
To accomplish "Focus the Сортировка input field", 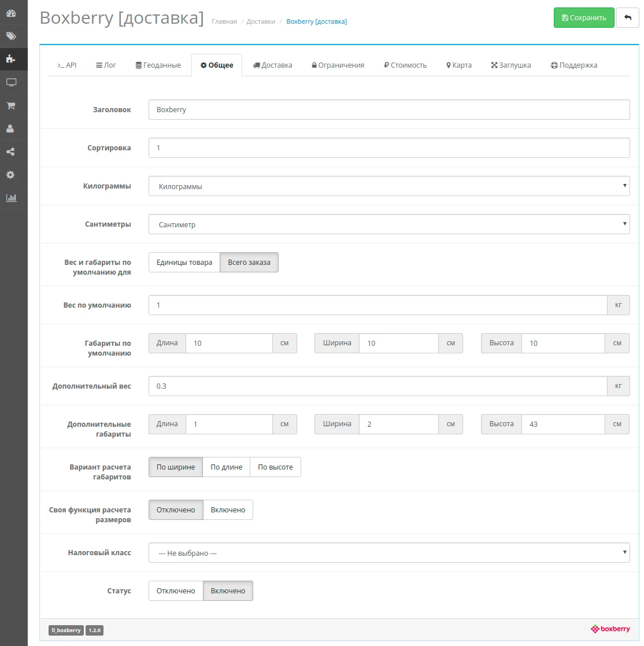I will click(389, 148).
